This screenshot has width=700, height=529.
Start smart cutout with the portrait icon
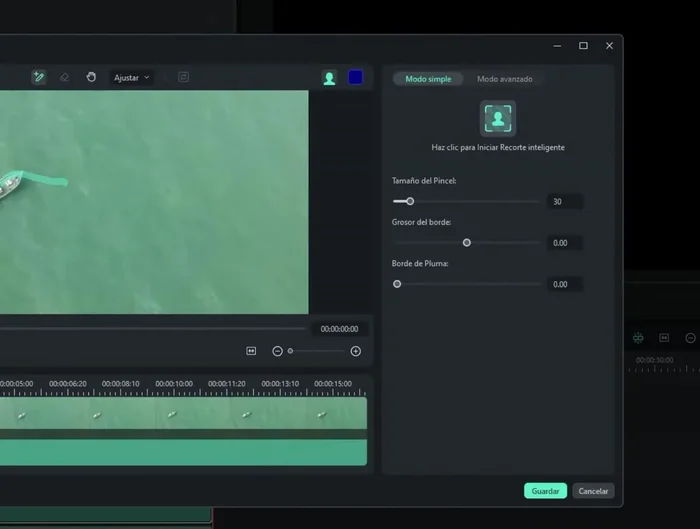tap(498, 118)
